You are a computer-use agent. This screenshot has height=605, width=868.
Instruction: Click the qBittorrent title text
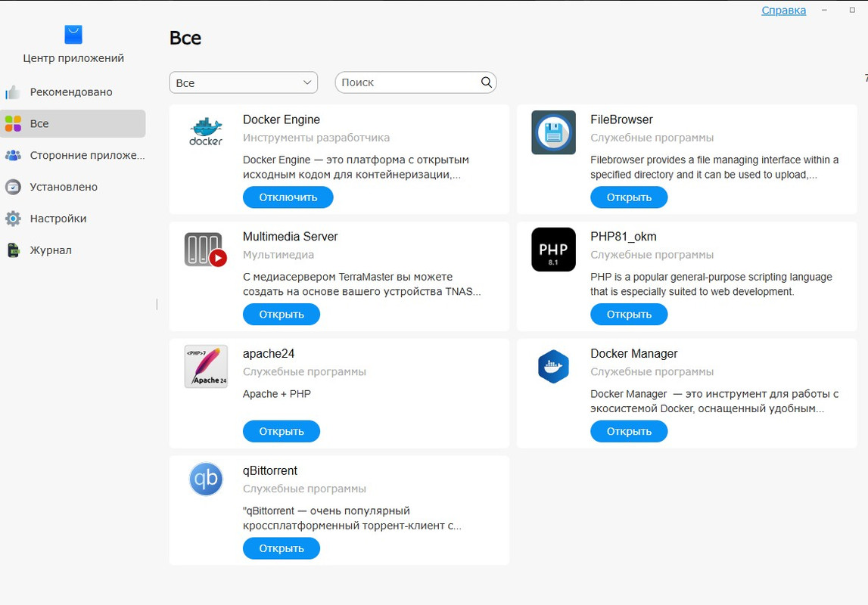(x=270, y=470)
